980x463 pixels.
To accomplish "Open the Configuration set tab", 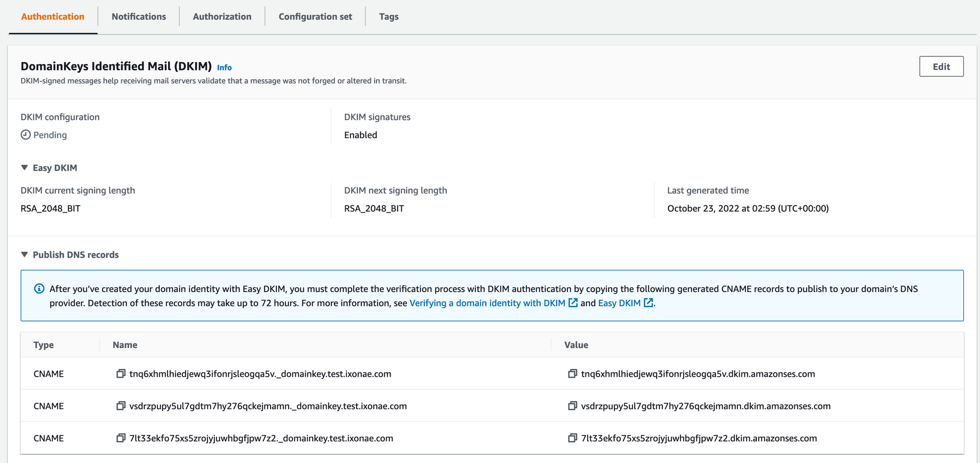I will [315, 16].
